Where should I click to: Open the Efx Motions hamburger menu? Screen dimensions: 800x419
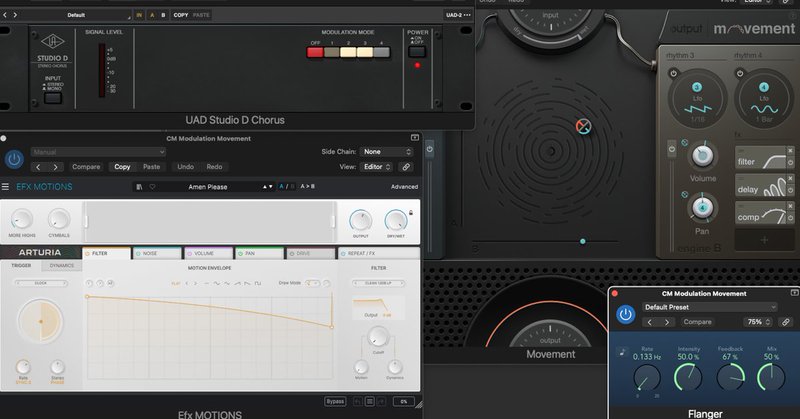tap(5, 187)
